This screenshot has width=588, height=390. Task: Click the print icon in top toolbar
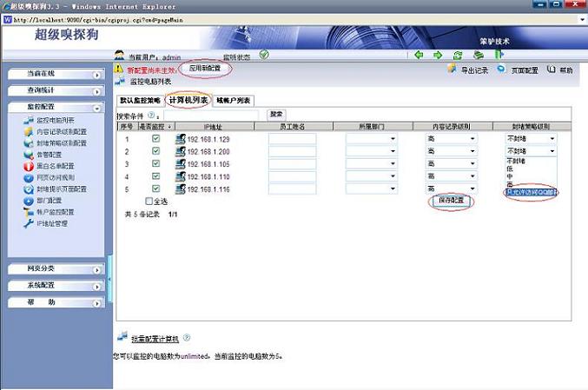click(x=477, y=55)
